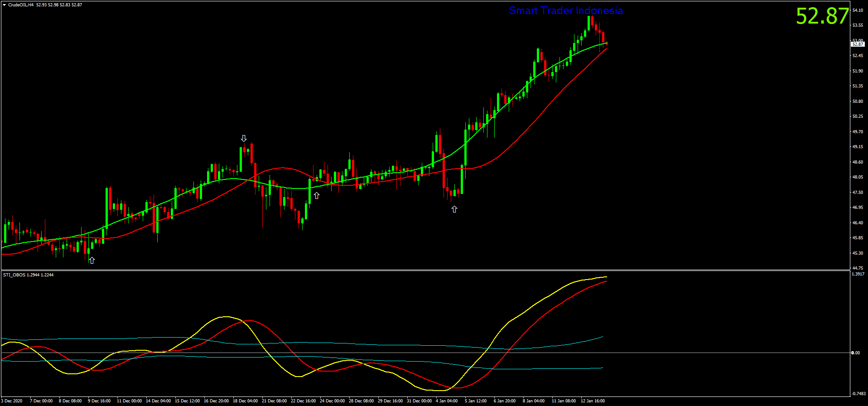The image size is (868, 406).
Task: Click the 11 Jan 08:00 time label
Action: coord(564,401)
